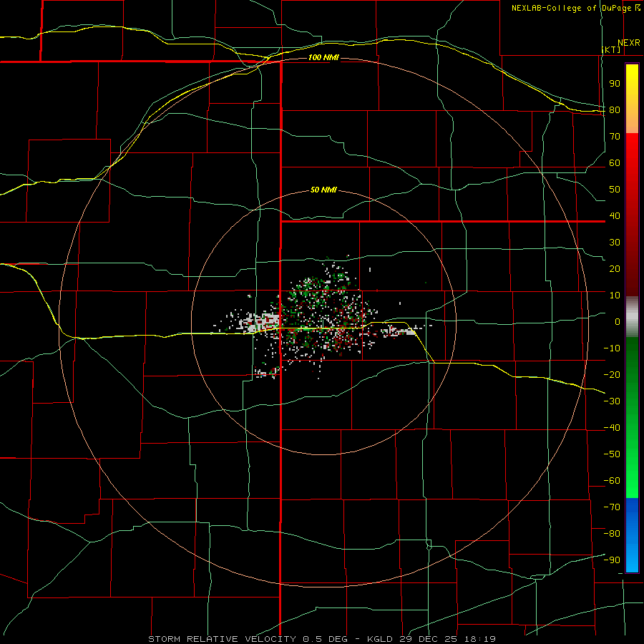Screen dimensions: 644x644
Task: Click the 20 value on the velocity scale
Action: 615,268
